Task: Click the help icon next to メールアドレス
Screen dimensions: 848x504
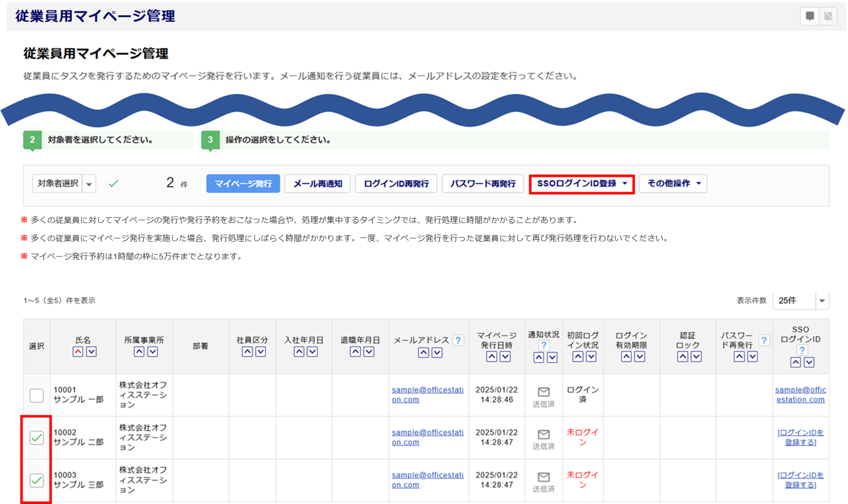Action: click(x=458, y=340)
